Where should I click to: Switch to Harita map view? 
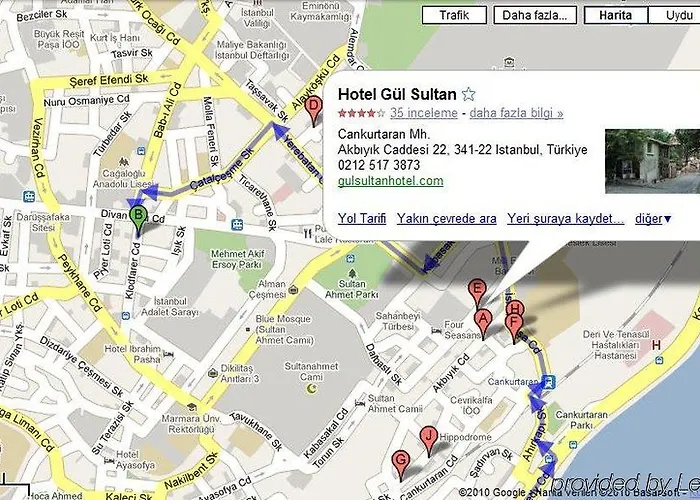coord(616,15)
